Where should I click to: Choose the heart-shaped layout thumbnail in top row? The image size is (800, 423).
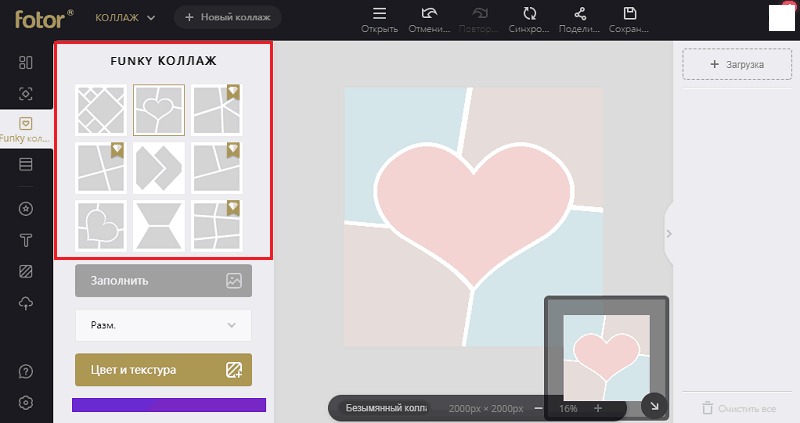[x=159, y=109]
